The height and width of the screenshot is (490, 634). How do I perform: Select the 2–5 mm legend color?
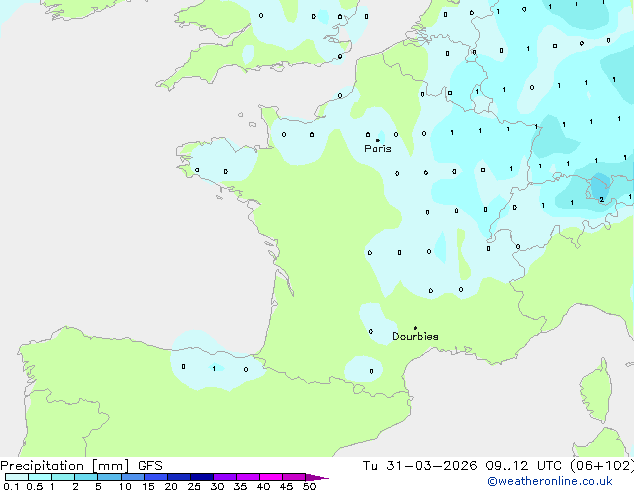coord(86,477)
